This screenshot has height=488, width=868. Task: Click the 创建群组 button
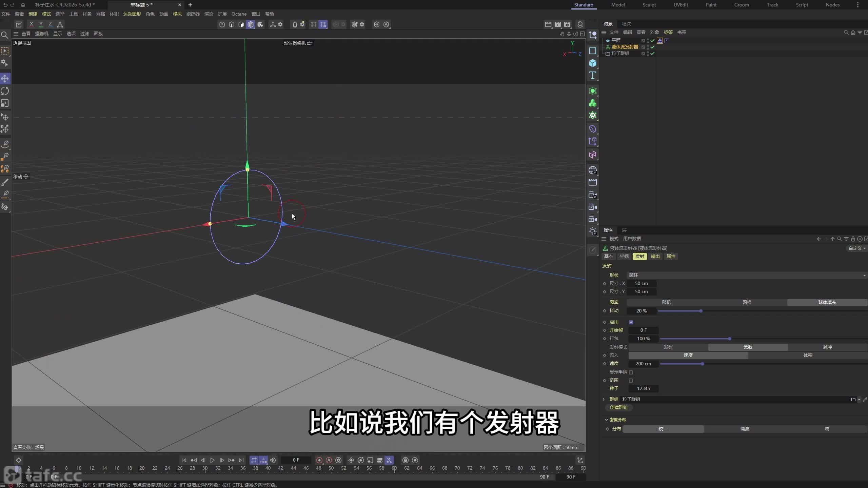(618, 408)
